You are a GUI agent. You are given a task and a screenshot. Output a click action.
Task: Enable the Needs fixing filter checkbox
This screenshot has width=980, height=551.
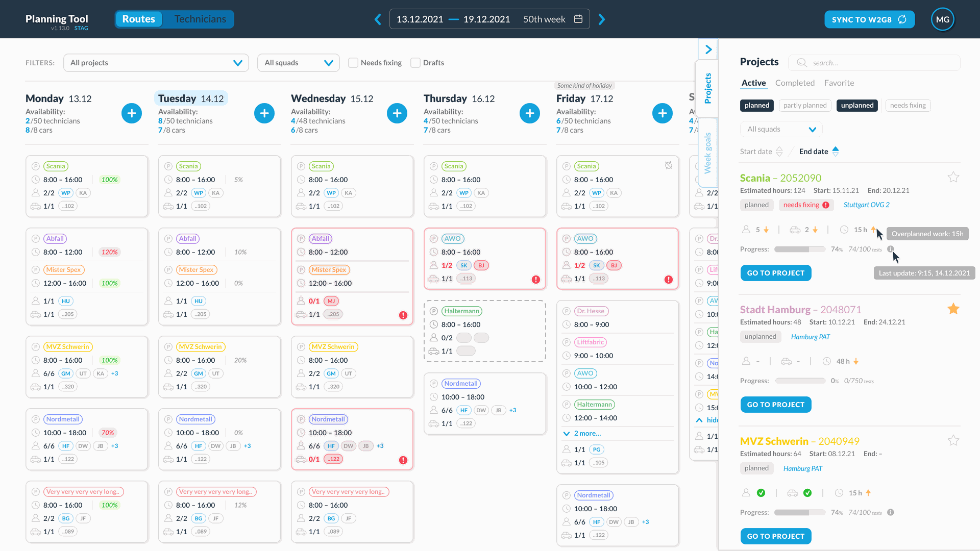(x=353, y=62)
